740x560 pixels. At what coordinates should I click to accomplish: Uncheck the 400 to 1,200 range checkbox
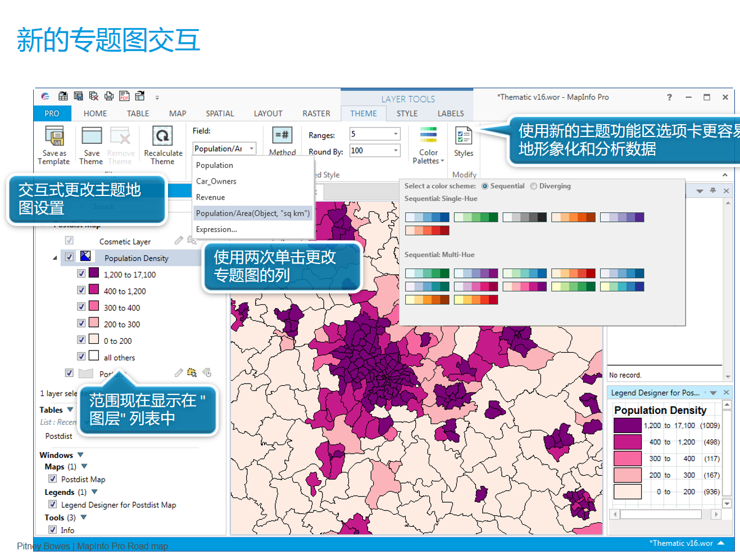point(81,290)
